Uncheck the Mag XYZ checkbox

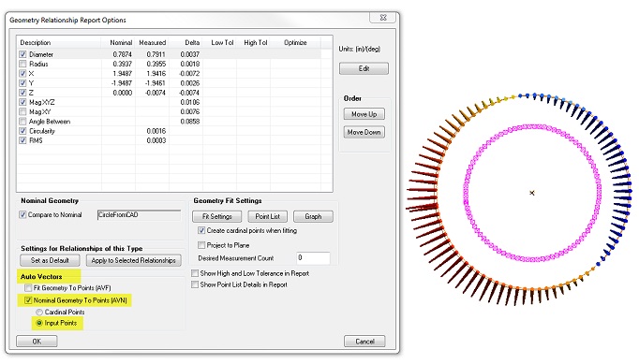(x=22, y=102)
